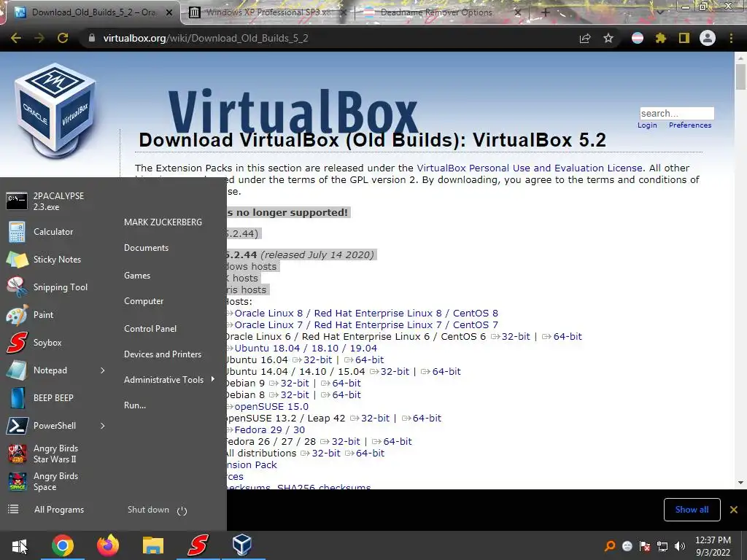
Task: Click the search tray icon
Action: [x=610, y=546]
